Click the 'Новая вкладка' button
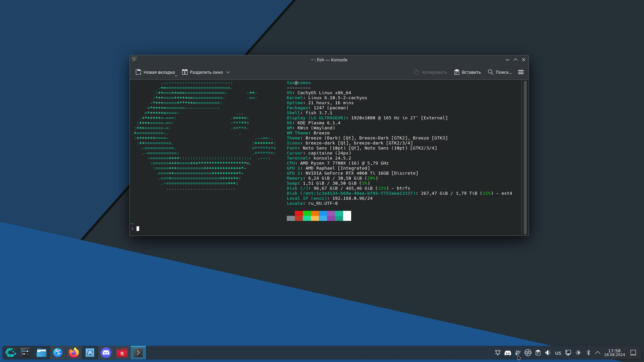644x362 pixels. click(x=155, y=72)
